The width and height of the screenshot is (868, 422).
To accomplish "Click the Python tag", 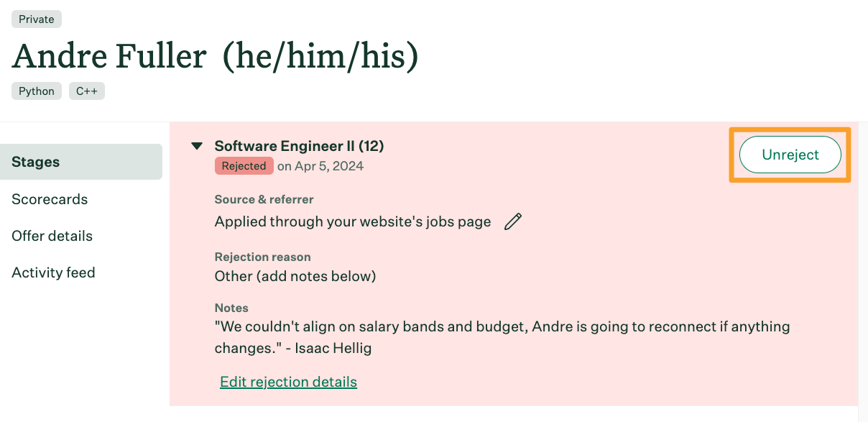I will (37, 91).
